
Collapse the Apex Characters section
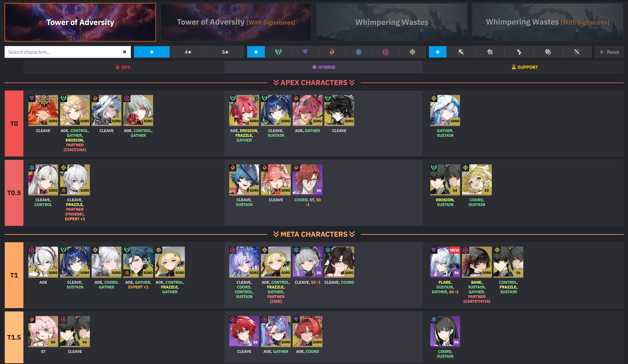tap(314, 82)
